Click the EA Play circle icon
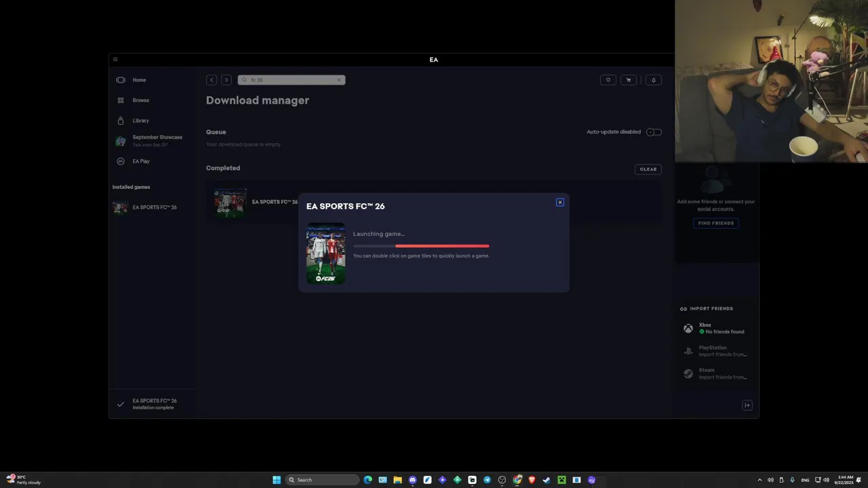This screenshot has width=868, height=488. (121, 161)
